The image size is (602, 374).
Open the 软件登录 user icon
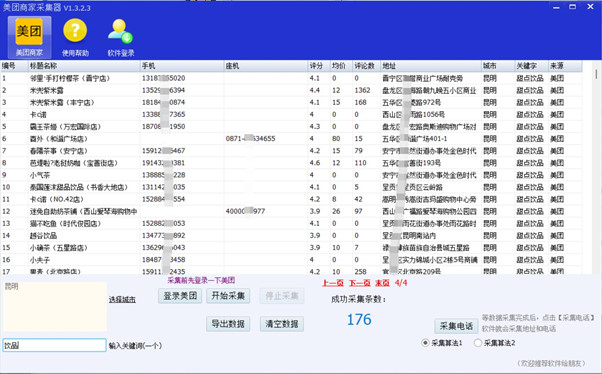pyautogui.click(x=121, y=37)
